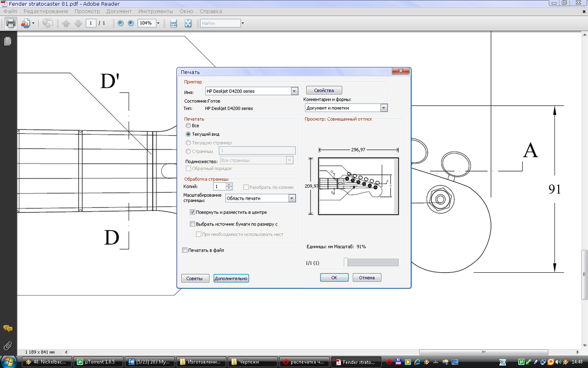The height and width of the screenshot is (368, 588).
Task: Fit page width with scrolling icon
Action: point(173,23)
